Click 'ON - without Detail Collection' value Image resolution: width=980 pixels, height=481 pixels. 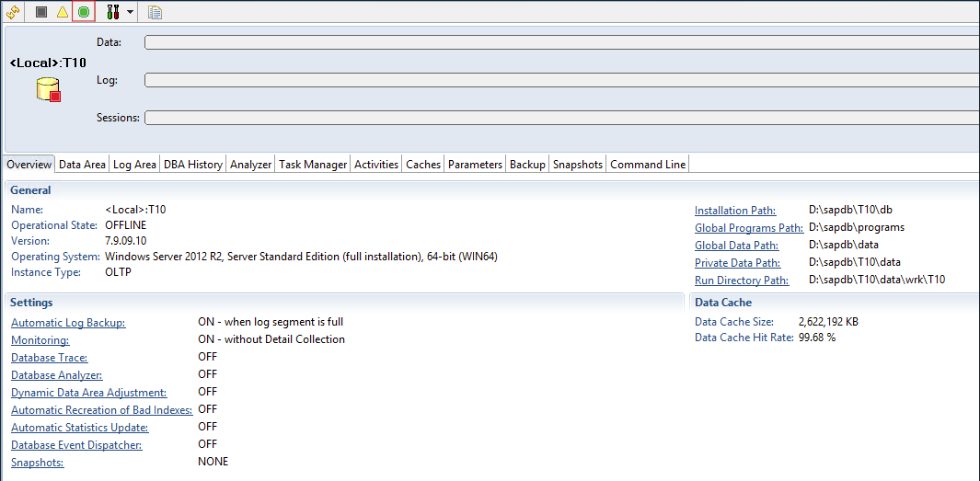click(271, 339)
